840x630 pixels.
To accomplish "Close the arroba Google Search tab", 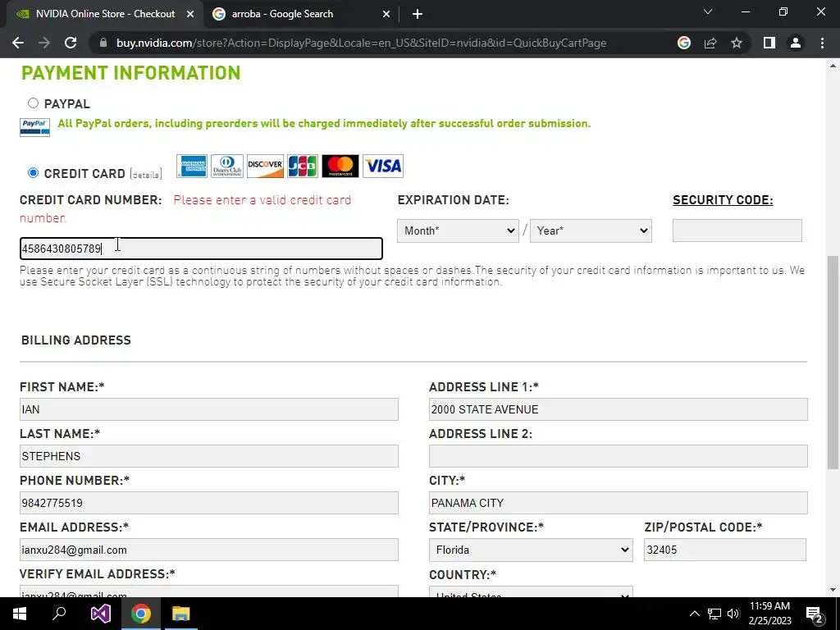I will coord(386,14).
